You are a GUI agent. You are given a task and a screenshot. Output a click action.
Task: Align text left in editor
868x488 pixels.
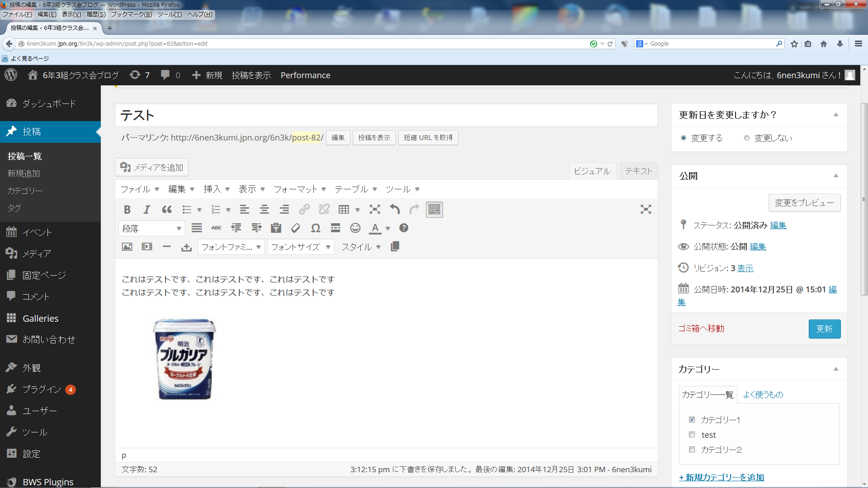click(x=245, y=209)
